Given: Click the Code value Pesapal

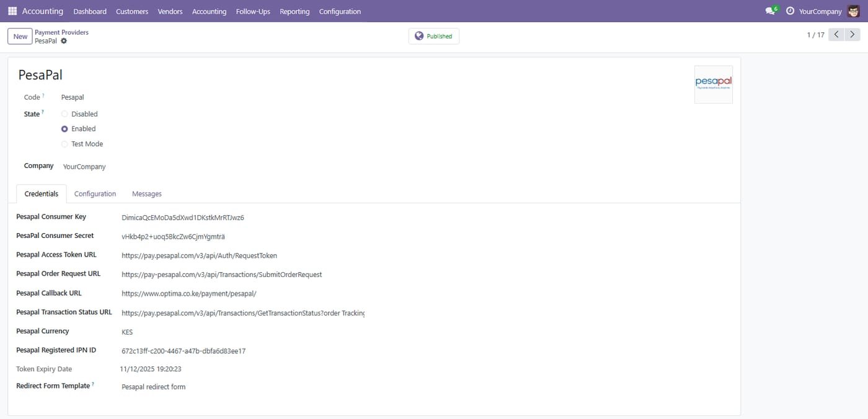Looking at the screenshot, I should 73,97.
